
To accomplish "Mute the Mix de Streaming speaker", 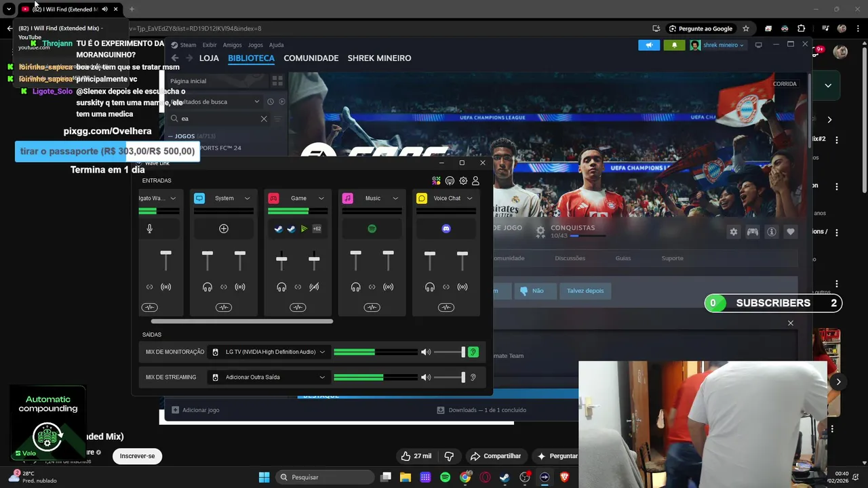I will point(425,378).
